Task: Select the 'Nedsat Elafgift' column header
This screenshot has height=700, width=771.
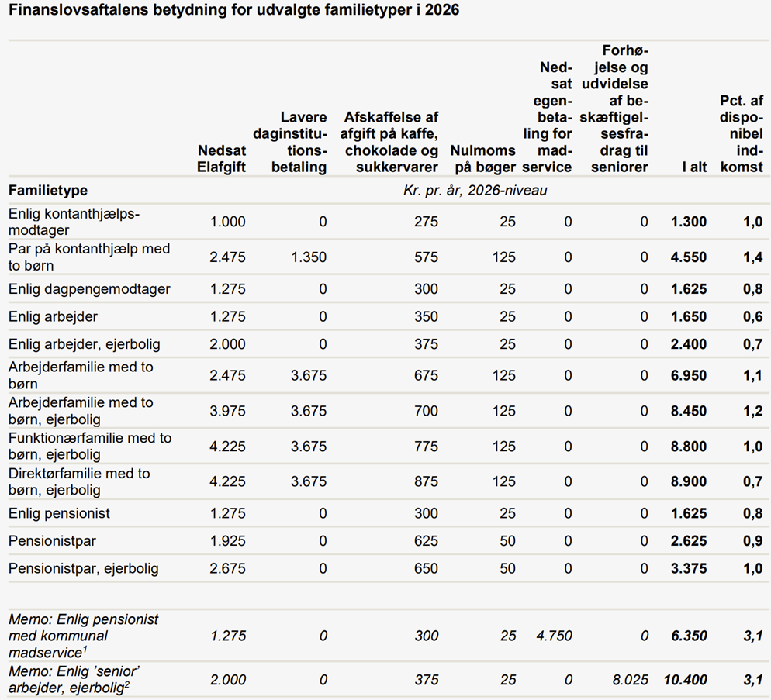Action: [x=221, y=159]
